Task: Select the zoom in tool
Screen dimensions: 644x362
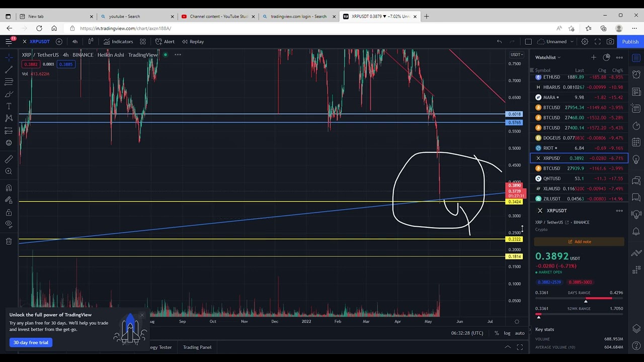Action: [9, 171]
